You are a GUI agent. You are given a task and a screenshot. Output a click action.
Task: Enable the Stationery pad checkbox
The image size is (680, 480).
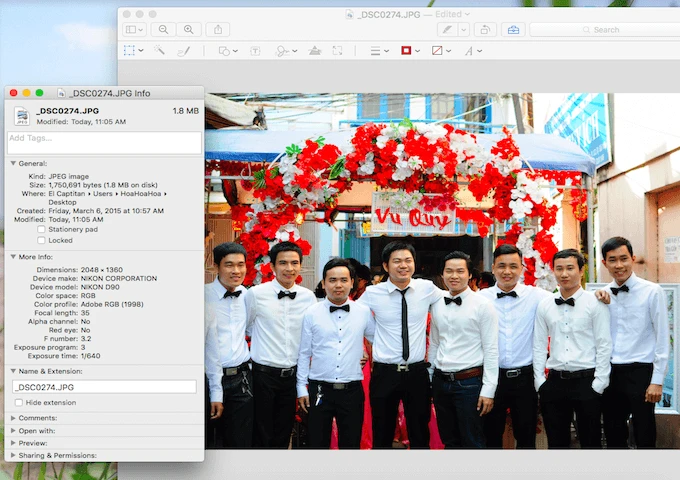tap(43, 229)
